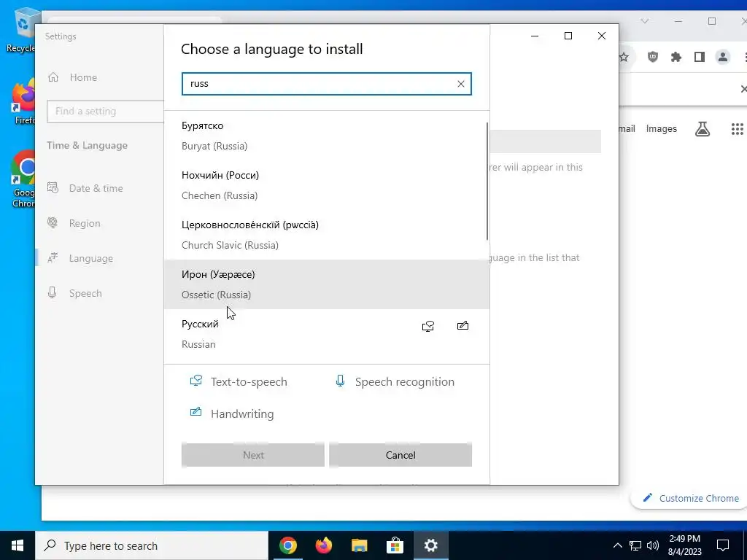Click the language list scrollbar

tap(487, 181)
